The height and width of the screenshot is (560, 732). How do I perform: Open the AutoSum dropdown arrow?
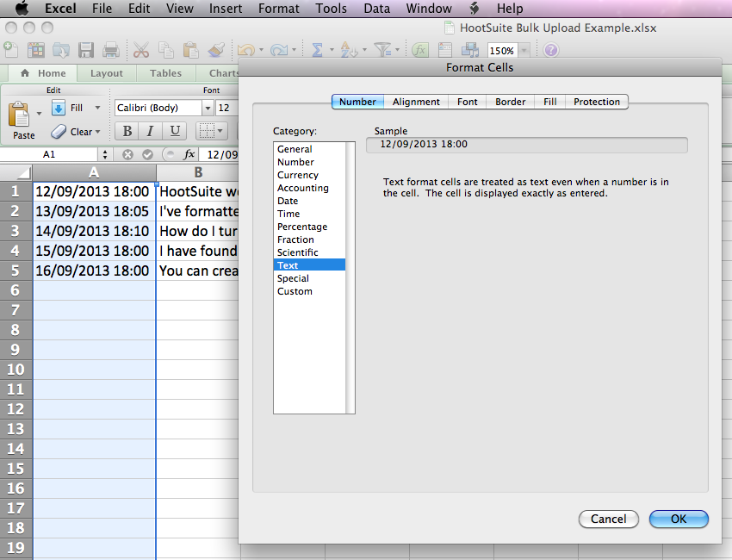332,49
